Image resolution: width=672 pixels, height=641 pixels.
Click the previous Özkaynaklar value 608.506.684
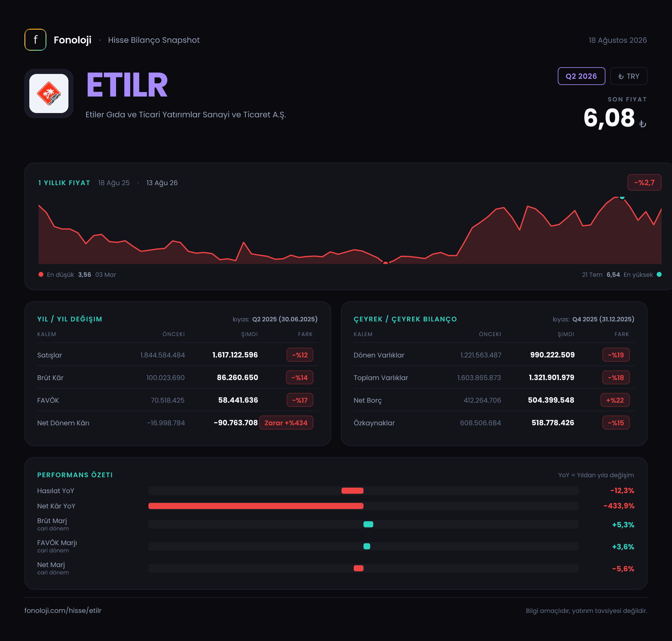[480, 423]
